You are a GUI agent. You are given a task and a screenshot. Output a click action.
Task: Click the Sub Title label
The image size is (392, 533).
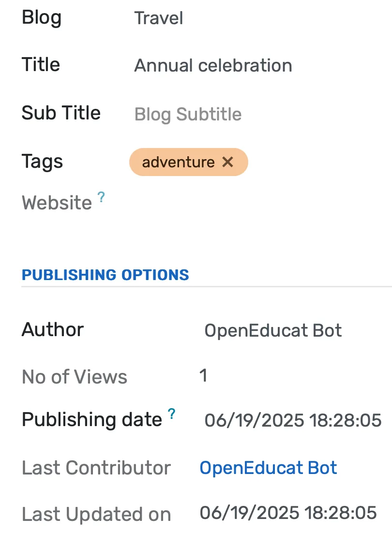coord(61,113)
